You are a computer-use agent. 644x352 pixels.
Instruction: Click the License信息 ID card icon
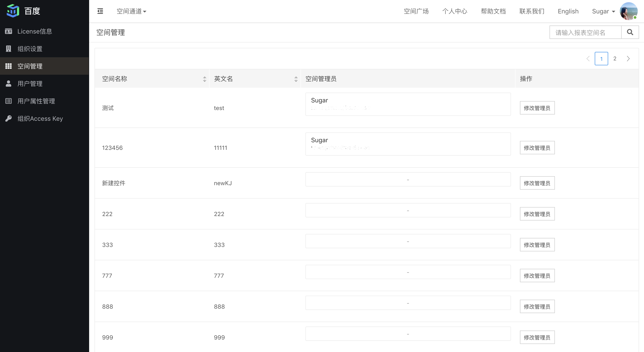(9, 31)
